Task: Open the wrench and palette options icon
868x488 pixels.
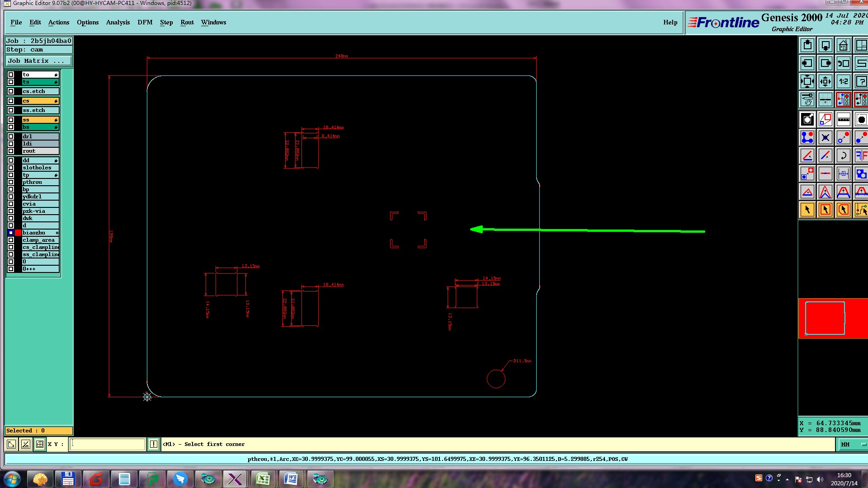Action: (807, 99)
